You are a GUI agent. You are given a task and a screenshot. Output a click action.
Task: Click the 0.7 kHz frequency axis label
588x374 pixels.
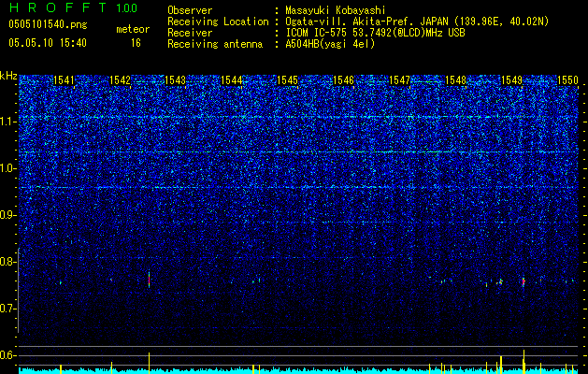coord(8,309)
